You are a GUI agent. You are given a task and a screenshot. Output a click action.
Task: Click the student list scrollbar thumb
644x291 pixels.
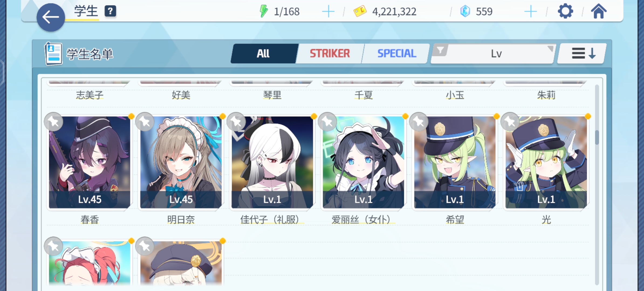point(597,137)
